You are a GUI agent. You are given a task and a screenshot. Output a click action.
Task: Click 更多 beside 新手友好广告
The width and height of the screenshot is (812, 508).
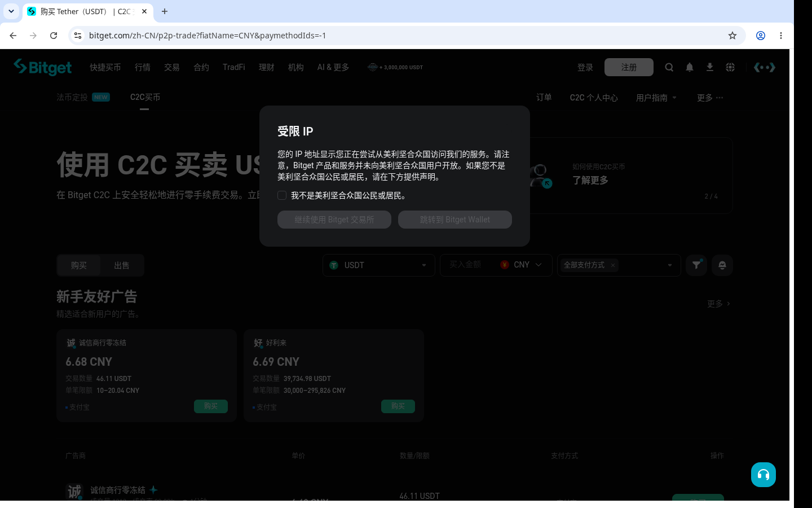click(719, 304)
